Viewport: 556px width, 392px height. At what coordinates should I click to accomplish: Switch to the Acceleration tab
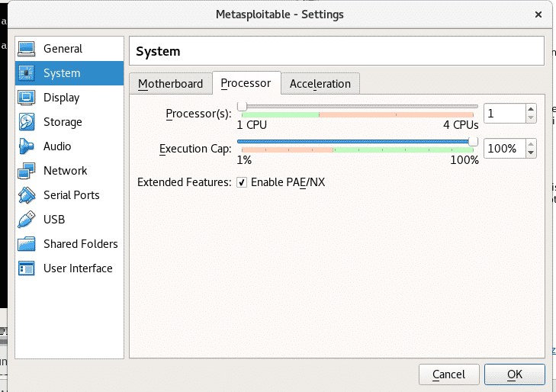320,84
